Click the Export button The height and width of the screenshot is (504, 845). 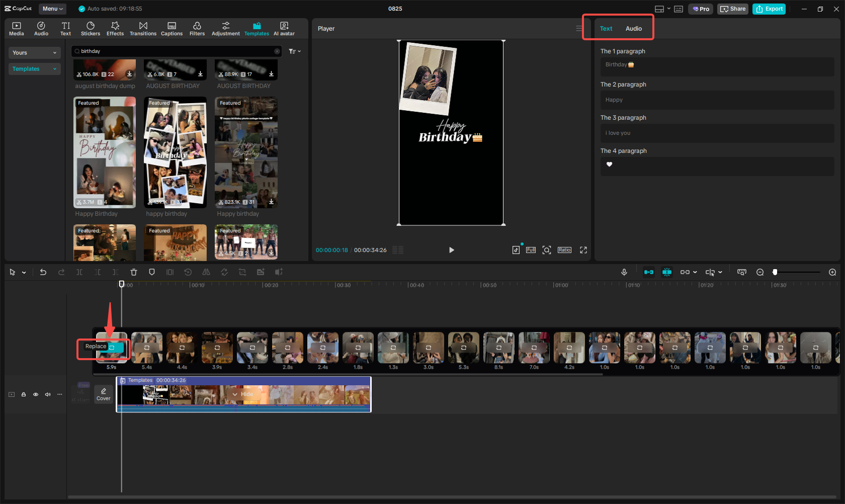(x=769, y=9)
